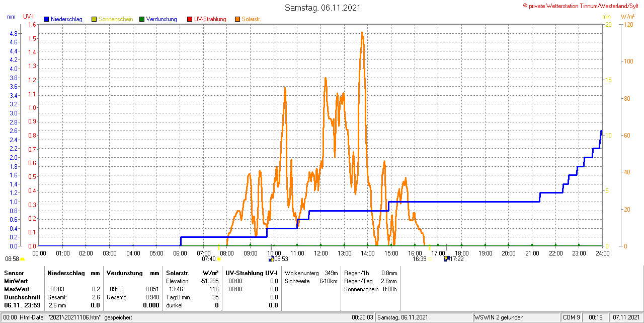Click the 24:00 time axis label
644x323 pixels.
tap(603, 253)
